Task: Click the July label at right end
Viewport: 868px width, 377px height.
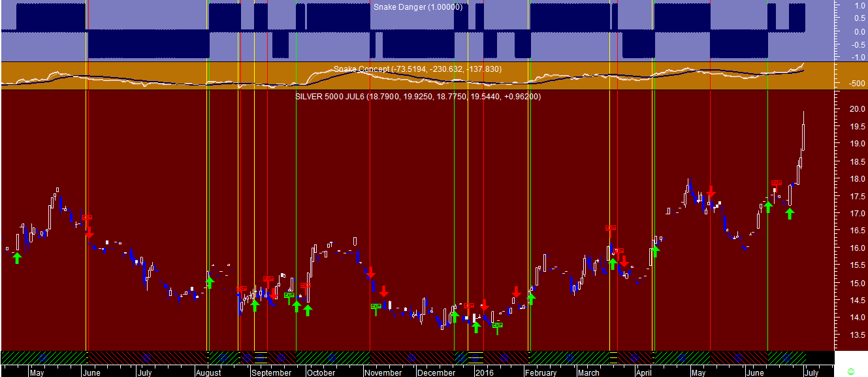Action: (x=811, y=373)
